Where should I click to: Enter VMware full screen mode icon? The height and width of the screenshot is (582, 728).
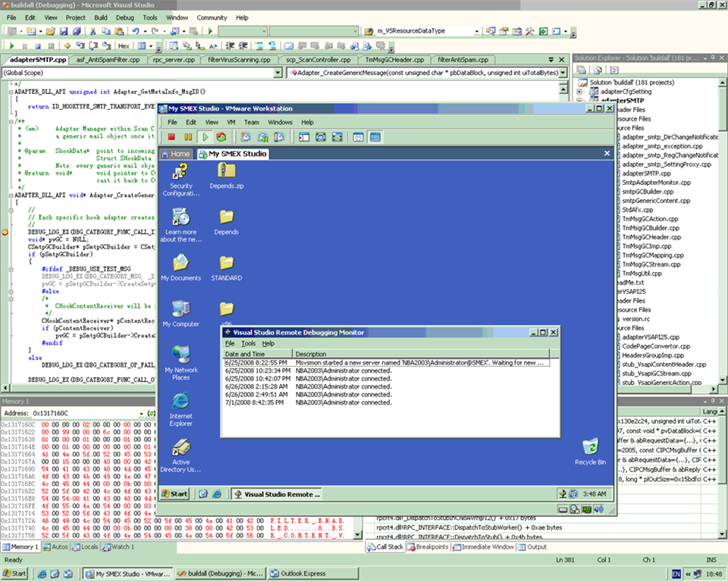point(321,137)
